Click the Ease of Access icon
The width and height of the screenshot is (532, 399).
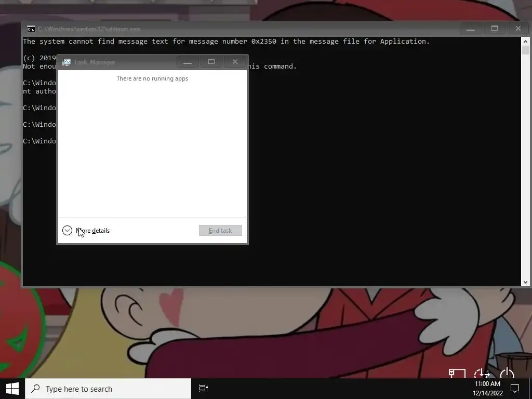(482, 374)
